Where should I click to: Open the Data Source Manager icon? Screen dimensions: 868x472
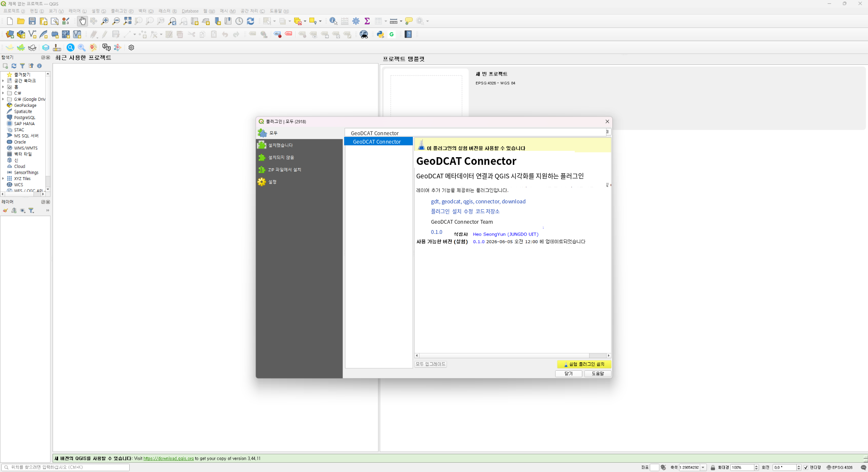pyautogui.click(x=10, y=34)
